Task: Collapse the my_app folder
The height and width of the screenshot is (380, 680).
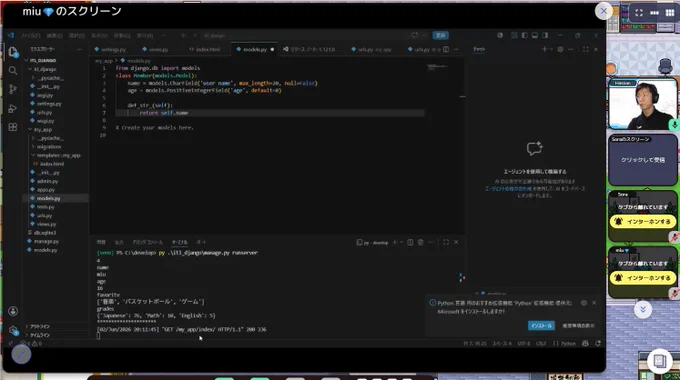Action: pyautogui.click(x=41, y=129)
